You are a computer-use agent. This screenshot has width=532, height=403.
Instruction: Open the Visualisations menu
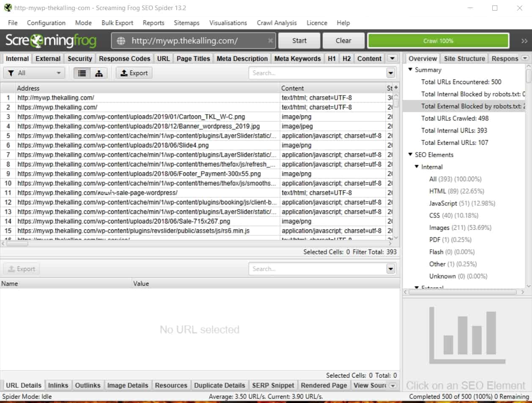point(228,23)
